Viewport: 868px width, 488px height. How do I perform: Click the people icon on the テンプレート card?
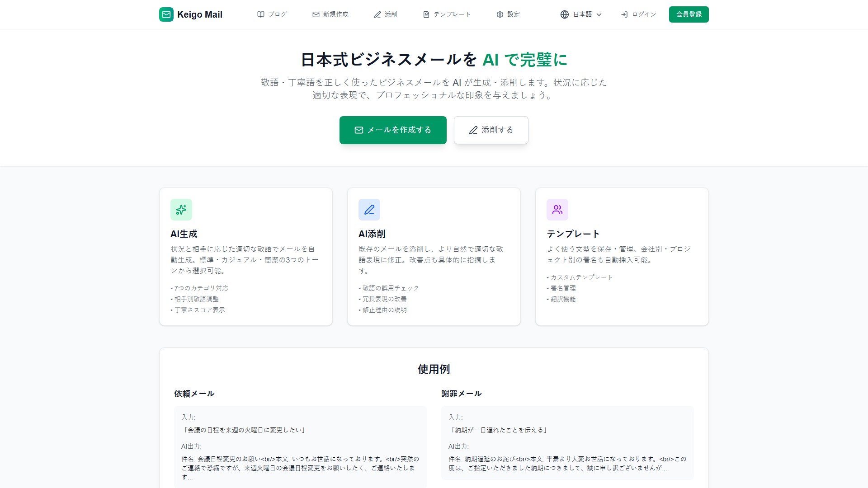click(557, 209)
